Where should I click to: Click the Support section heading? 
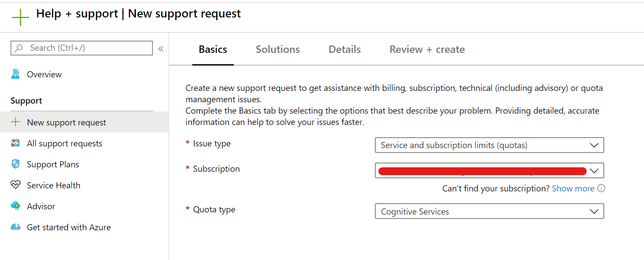click(26, 101)
